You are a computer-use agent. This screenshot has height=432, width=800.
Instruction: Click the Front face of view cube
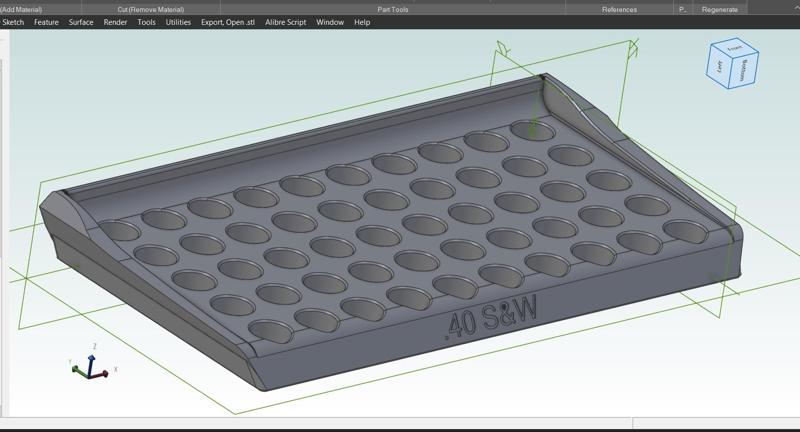[x=735, y=48]
